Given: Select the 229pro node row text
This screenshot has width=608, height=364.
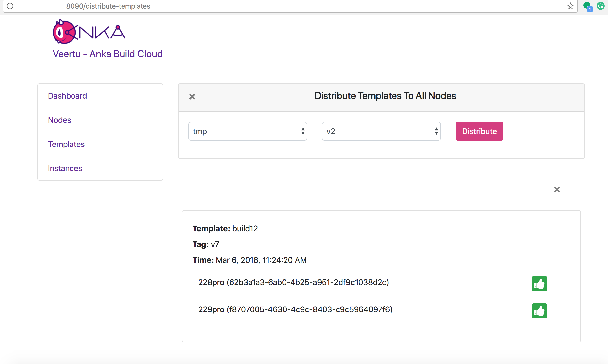Looking at the screenshot, I should click(295, 309).
